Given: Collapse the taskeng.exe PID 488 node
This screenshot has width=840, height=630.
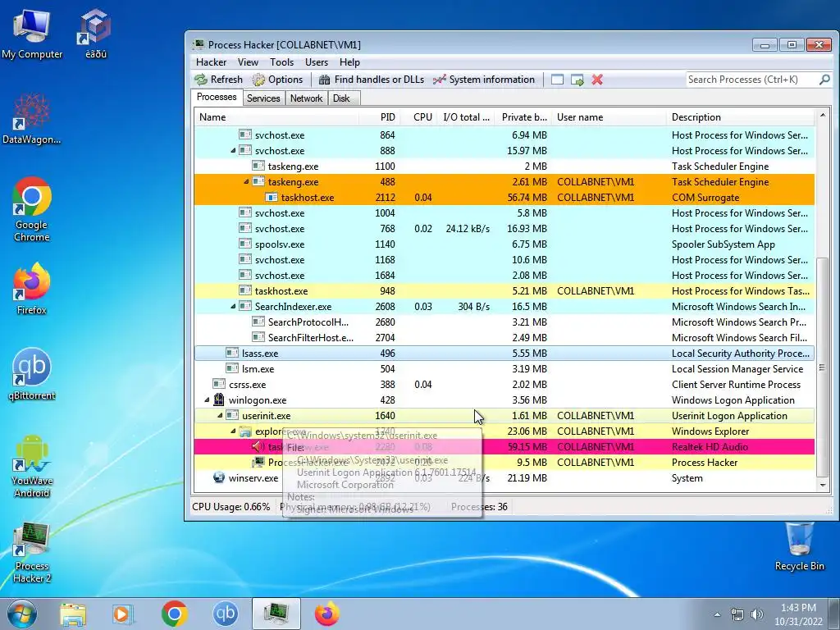Looking at the screenshot, I should [246, 182].
